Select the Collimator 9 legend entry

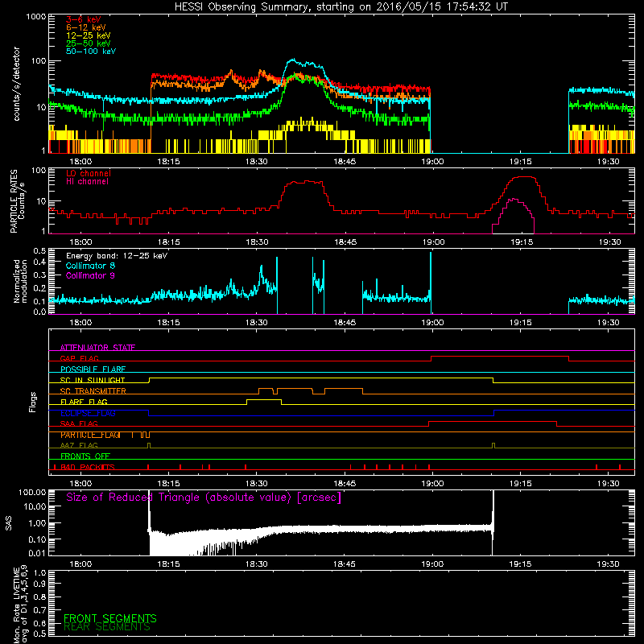click(90, 275)
